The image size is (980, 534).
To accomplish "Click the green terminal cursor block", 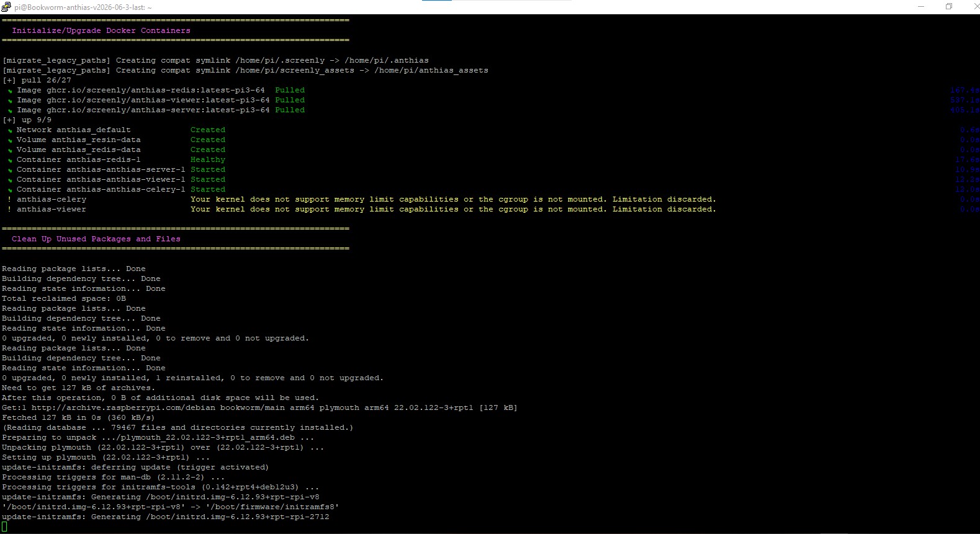I will point(4,527).
